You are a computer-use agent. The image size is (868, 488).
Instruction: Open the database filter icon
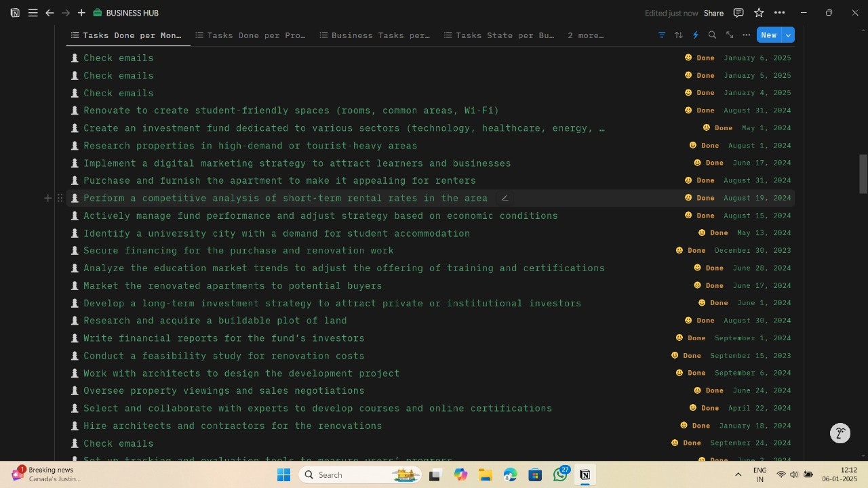662,35
